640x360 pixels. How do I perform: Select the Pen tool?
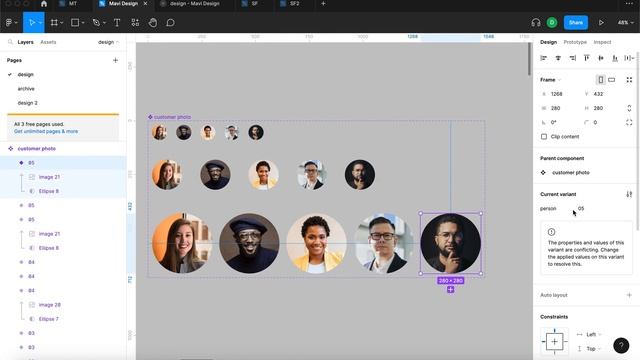click(96, 22)
